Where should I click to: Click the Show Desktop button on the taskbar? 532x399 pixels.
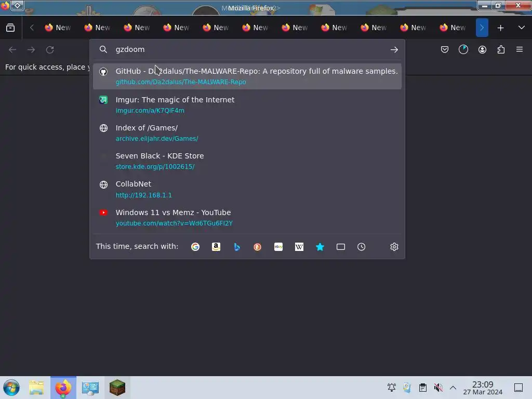(x=518, y=388)
